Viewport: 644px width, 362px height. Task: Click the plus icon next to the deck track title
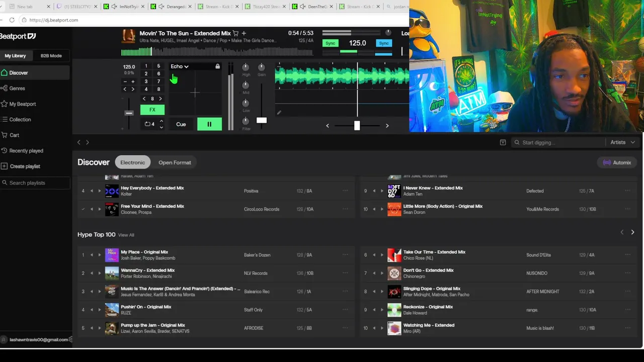click(244, 33)
